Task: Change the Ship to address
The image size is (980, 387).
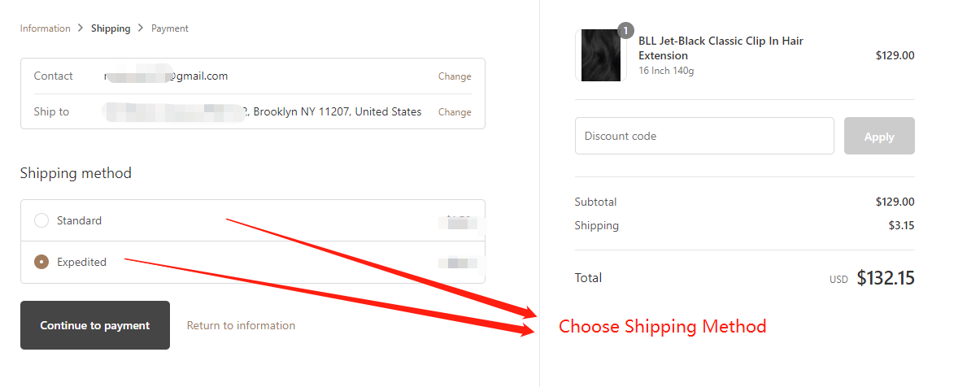Action: 454,112
